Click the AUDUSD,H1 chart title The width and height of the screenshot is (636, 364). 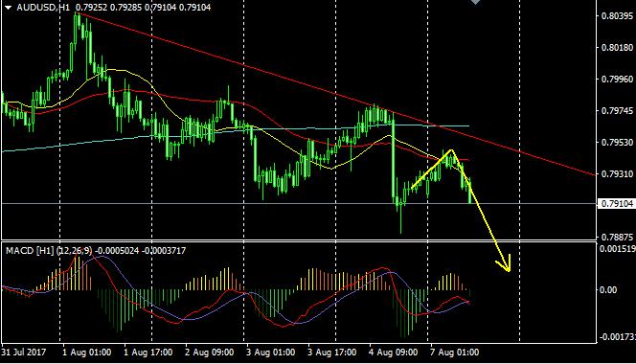point(43,8)
